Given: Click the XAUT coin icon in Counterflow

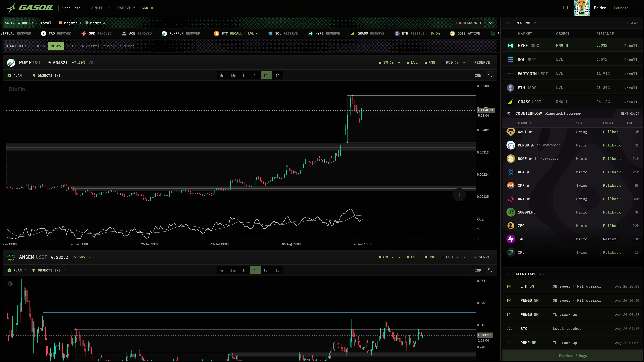Looking at the screenshot, I should click(x=511, y=132).
